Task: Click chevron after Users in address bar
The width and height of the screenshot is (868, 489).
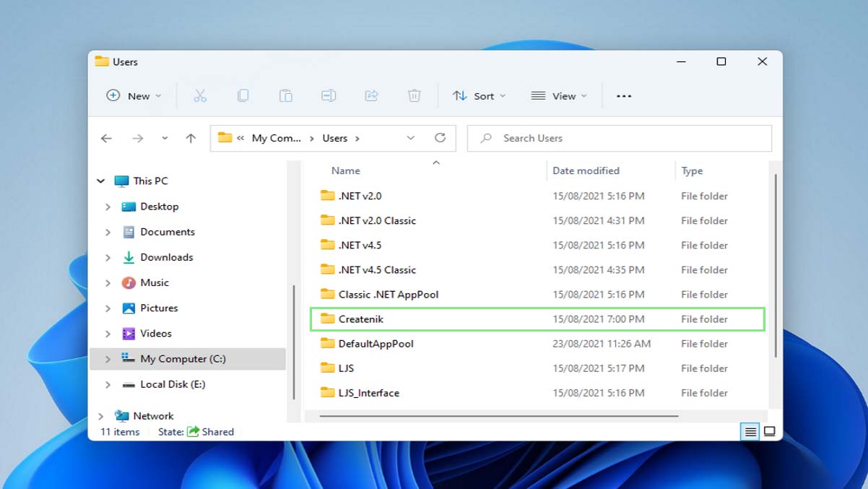Action: (x=357, y=138)
